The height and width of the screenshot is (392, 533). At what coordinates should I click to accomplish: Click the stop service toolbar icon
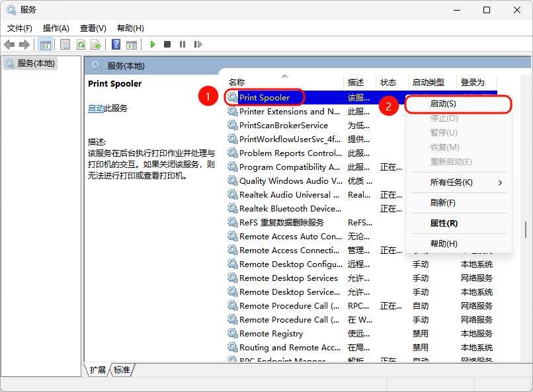tap(167, 44)
